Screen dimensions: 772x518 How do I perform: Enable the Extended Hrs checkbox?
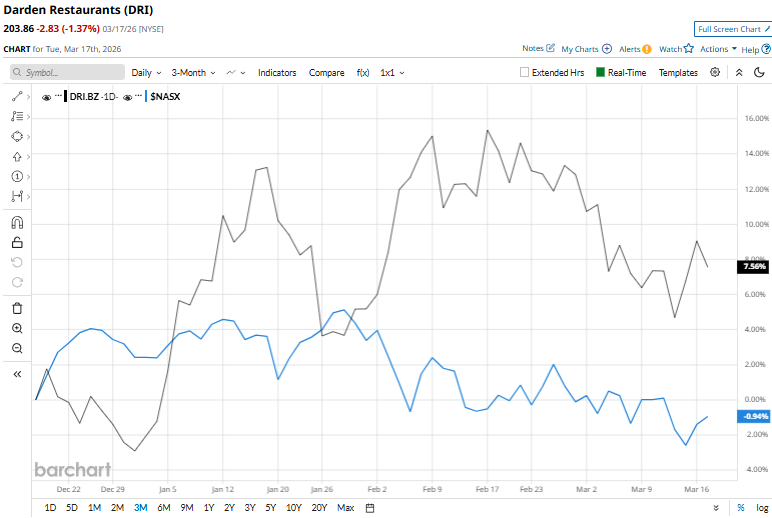525,73
